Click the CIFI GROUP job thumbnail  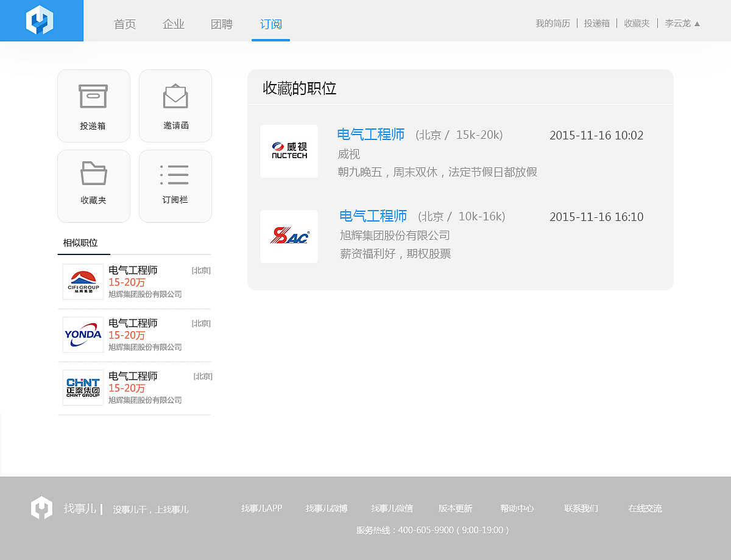click(x=82, y=281)
